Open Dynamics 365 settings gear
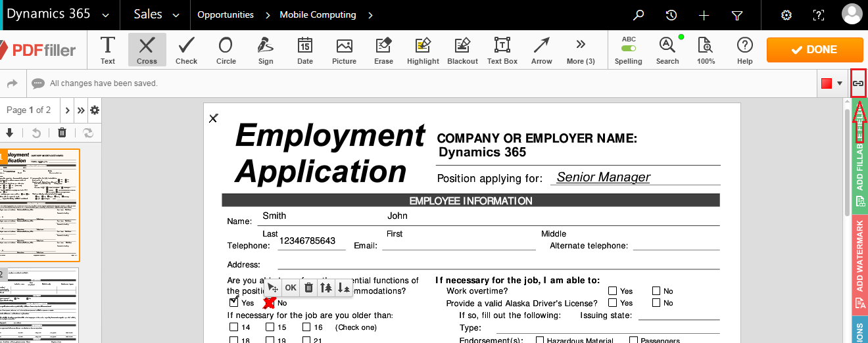The height and width of the screenshot is (343, 868). [786, 15]
